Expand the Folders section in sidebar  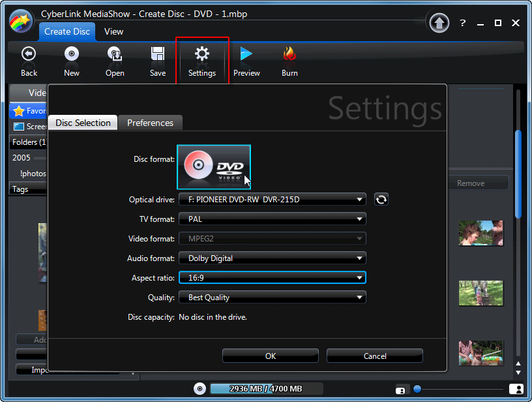(29, 142)
